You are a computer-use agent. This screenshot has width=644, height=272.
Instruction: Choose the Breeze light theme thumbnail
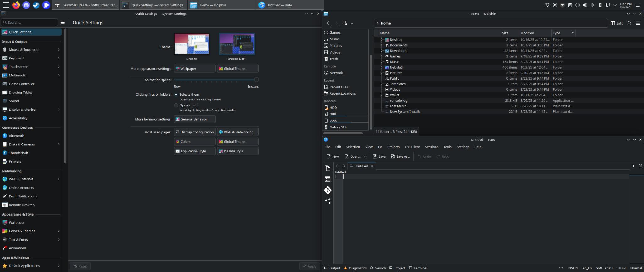coord(192,44)
